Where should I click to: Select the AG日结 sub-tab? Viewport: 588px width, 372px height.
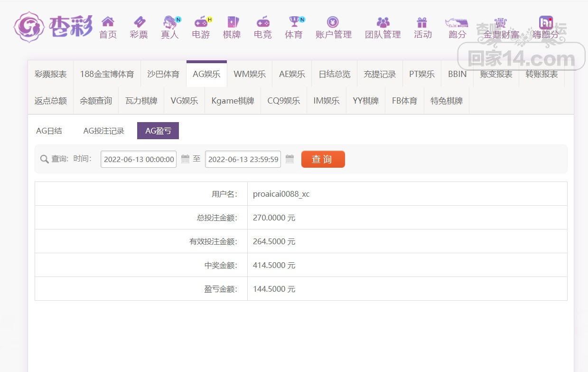49,131
